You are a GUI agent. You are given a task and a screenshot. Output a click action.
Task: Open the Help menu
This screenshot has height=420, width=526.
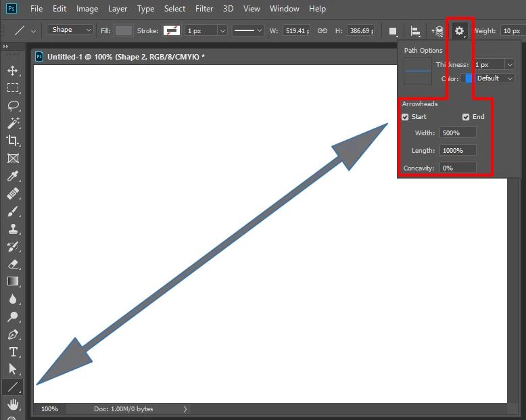click(x=317, y=9)
